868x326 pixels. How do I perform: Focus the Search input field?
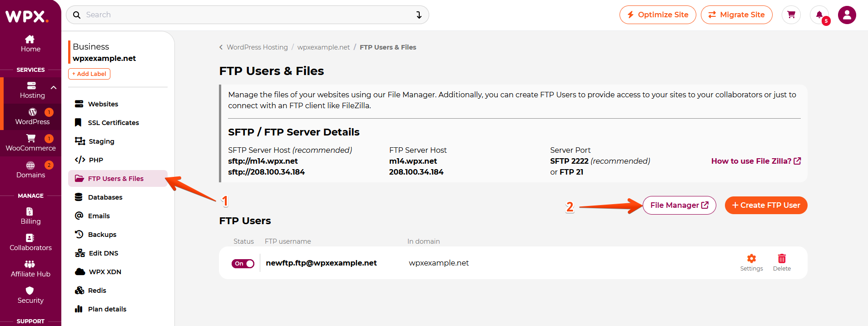[248, 15]
